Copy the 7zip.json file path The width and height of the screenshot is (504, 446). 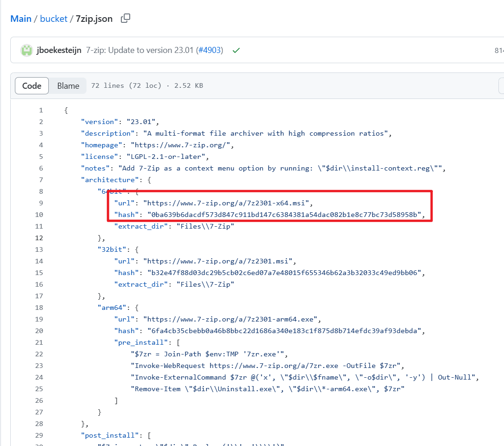(126, 18)
